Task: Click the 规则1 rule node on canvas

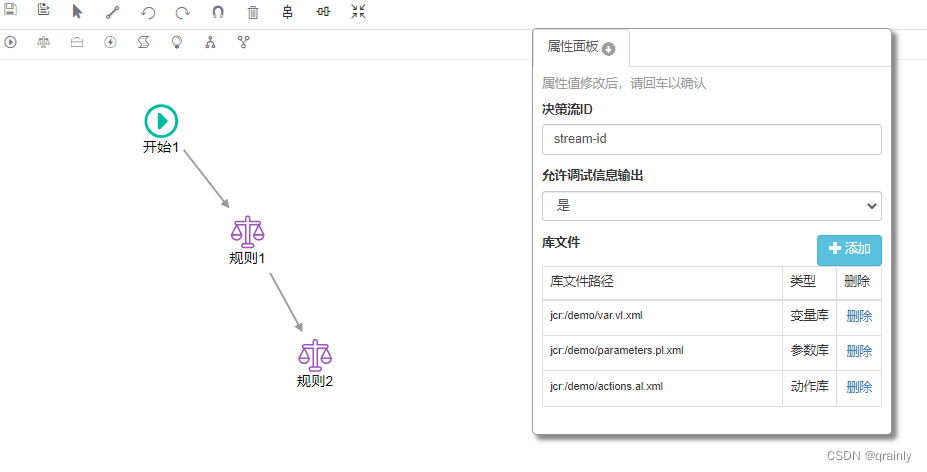Action: [247, 232]
